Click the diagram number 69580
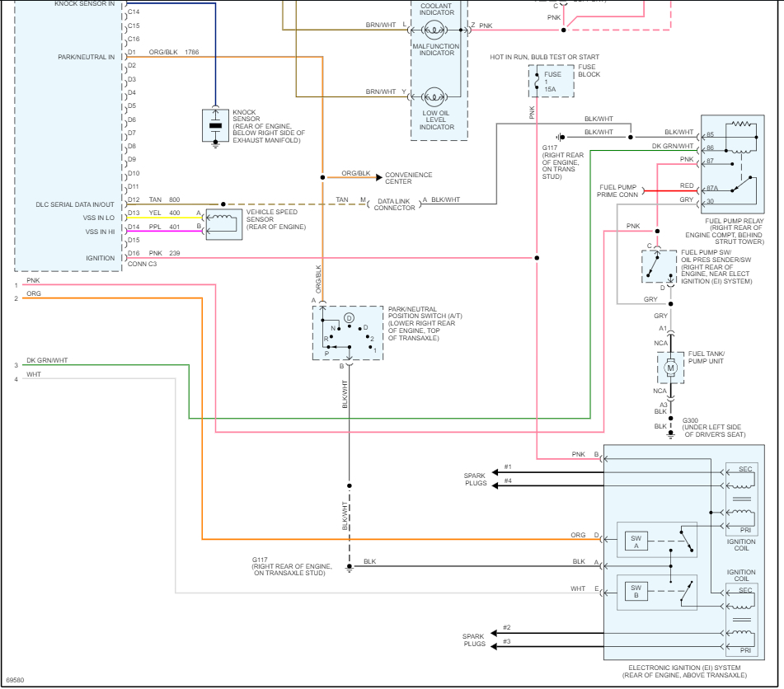The height and width of the screenshot is (689, 784). click(15, 681)
